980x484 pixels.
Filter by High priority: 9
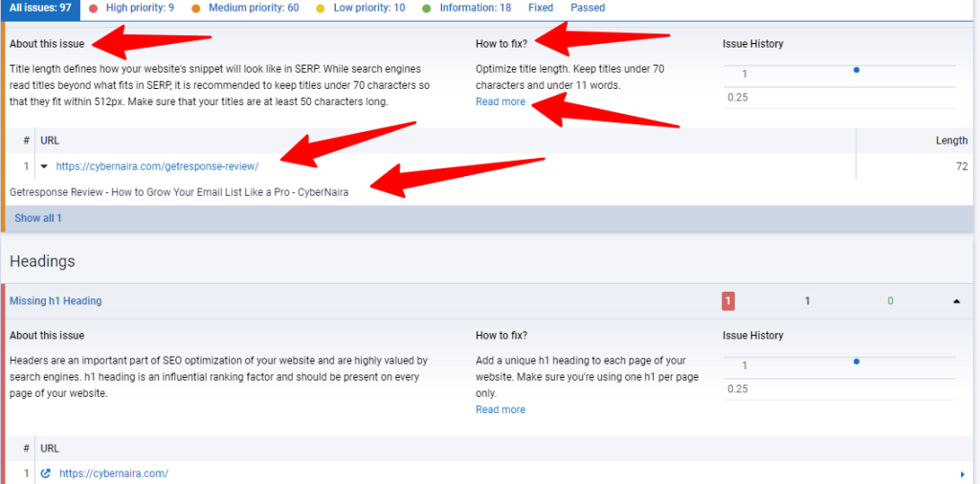(x=140, y=8)
